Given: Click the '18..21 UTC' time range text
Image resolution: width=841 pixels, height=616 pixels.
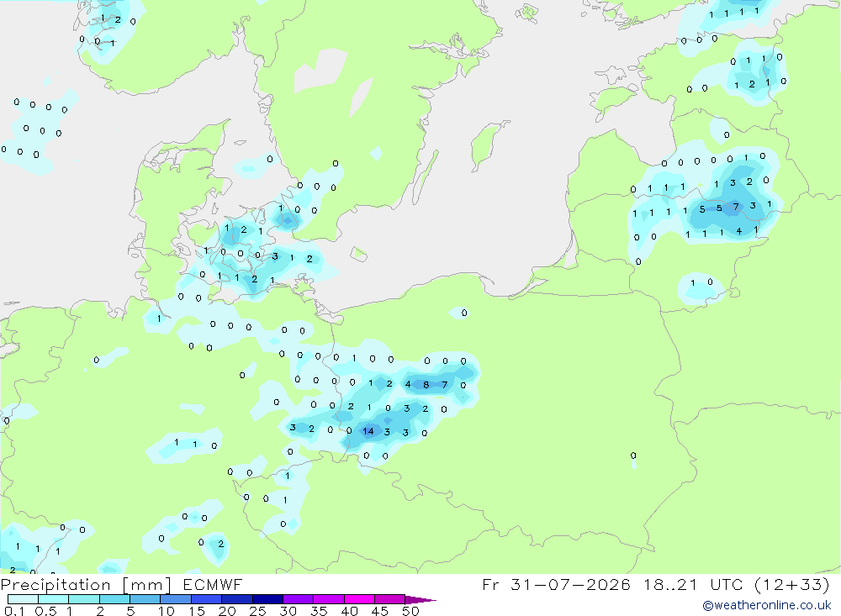Looking at the screenshot, I should (694, 584).
